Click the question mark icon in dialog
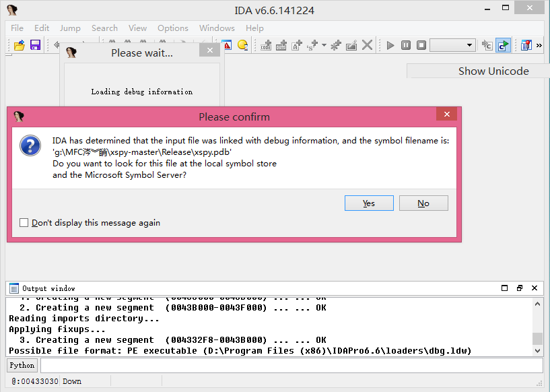550x392 pixels. pos(30,145)
